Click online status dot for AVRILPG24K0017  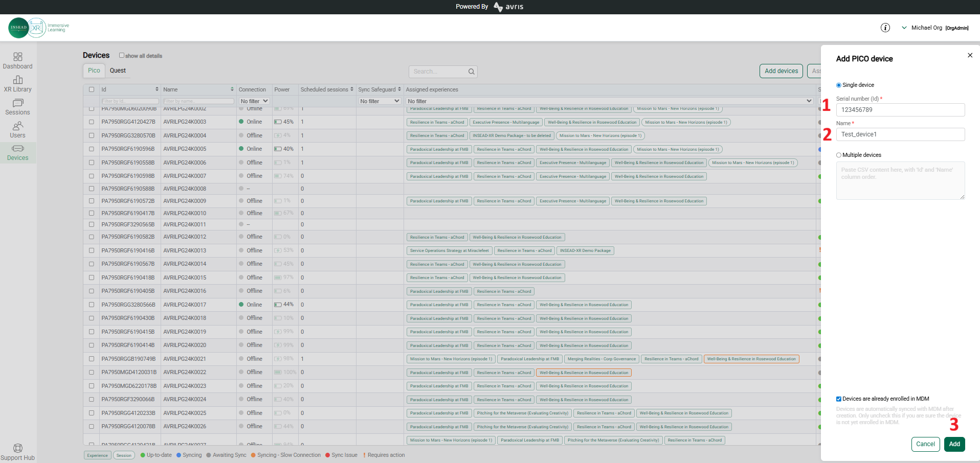coord(241,305)
